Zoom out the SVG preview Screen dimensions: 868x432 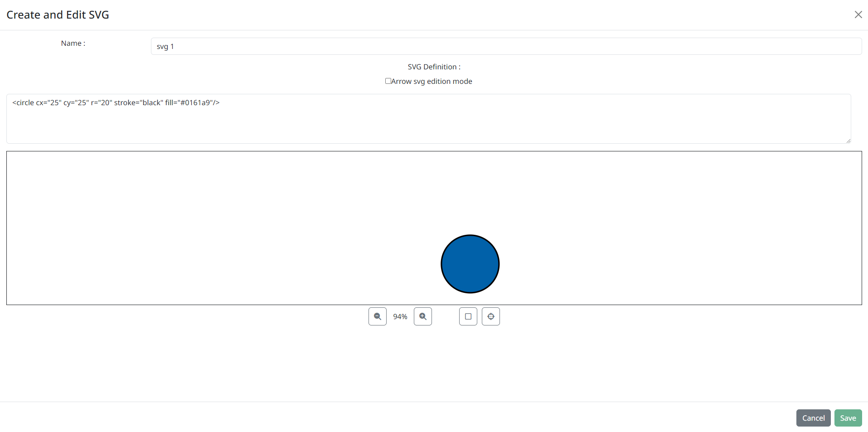(377, 316)
